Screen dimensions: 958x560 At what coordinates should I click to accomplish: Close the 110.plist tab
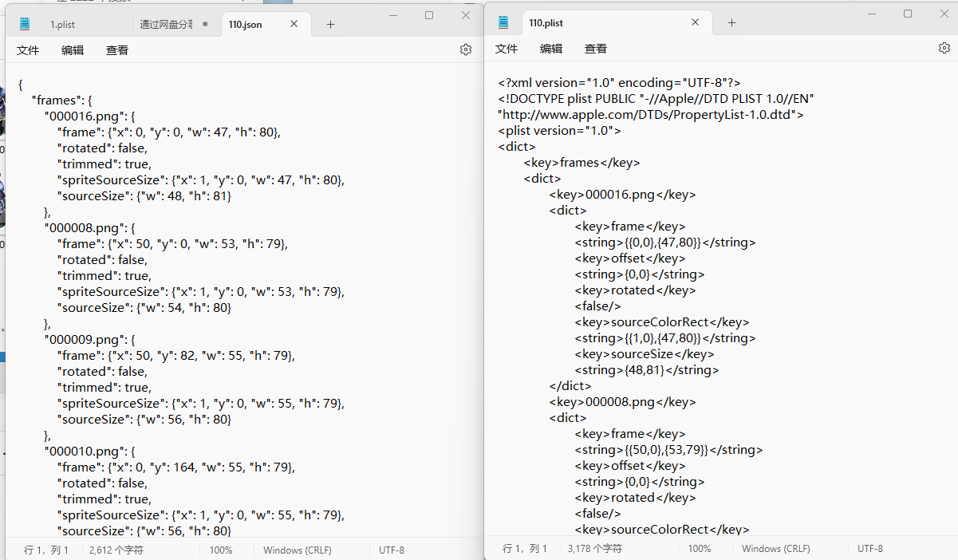pos(695,22)
